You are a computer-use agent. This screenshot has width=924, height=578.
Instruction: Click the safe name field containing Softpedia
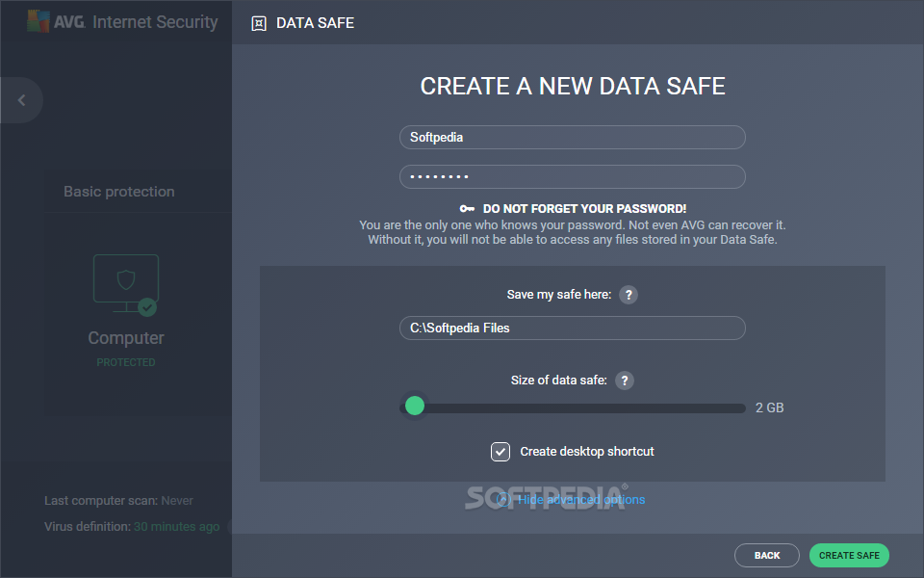(x=572, y=138)
